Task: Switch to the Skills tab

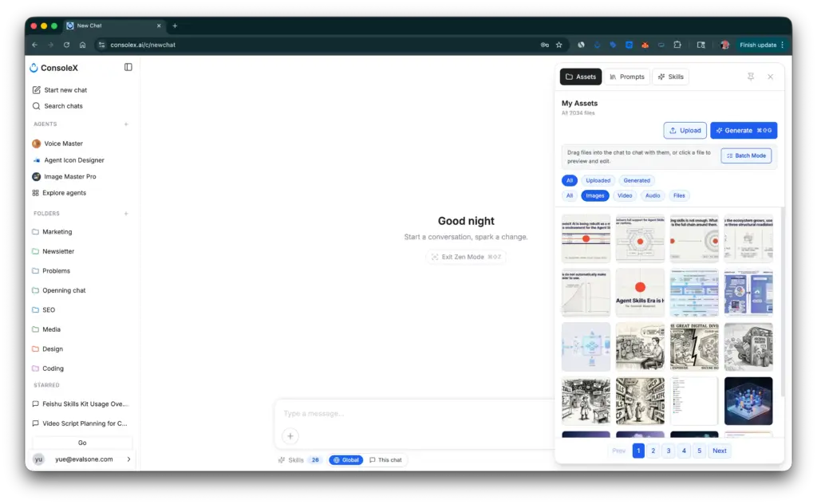Action: (x=670, y=76)
